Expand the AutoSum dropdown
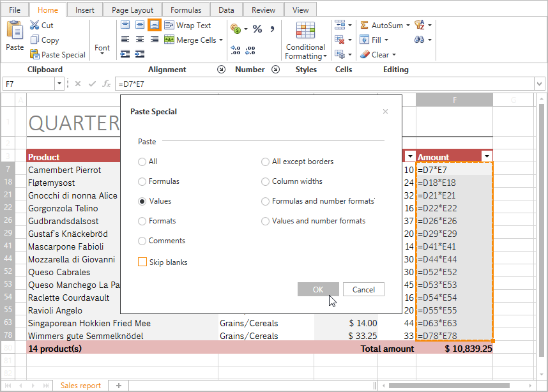 (x=408, y=26)
